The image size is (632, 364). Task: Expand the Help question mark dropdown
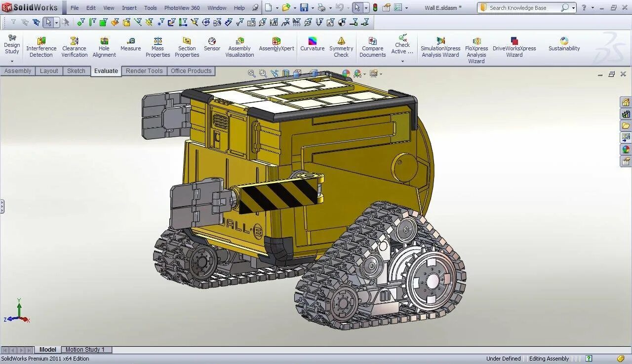592,8
